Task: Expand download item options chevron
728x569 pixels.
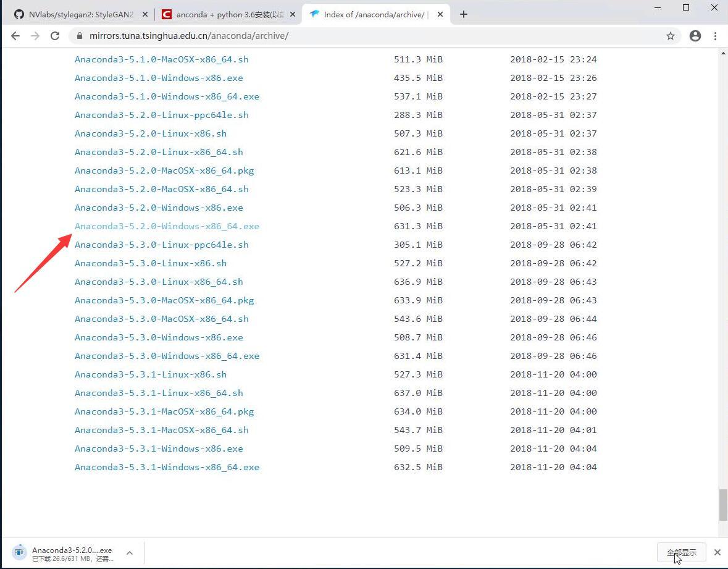Action: (x=130, y=553)
